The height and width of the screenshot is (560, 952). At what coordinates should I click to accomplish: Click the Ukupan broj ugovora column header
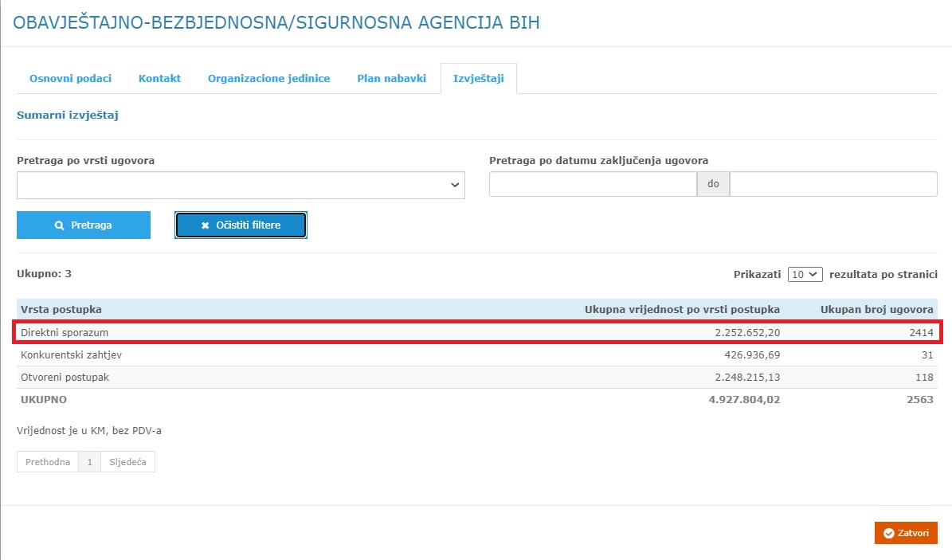pyautogui.click(x=876, y=309)
